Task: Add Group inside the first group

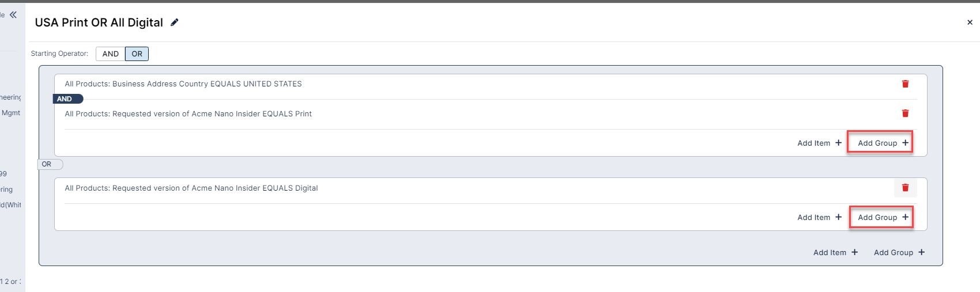Action: coord(883,143)
